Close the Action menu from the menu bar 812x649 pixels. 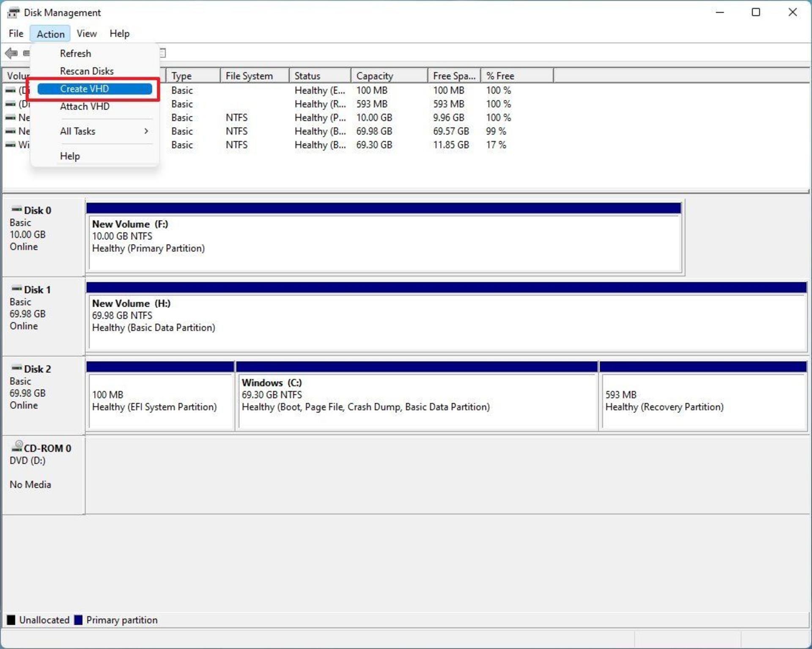pyautogui.click(x=50, y=34)
